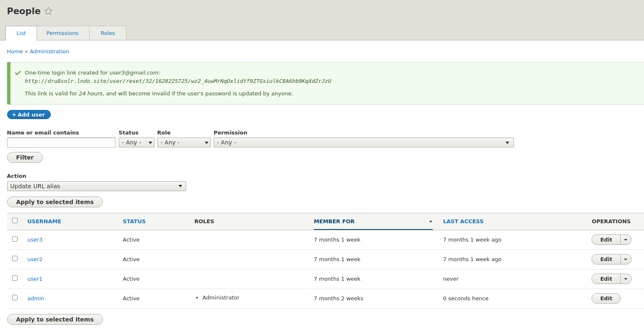Open user3's profile link
This screenshot has width=644, height=329.
(x=35, y=239)
